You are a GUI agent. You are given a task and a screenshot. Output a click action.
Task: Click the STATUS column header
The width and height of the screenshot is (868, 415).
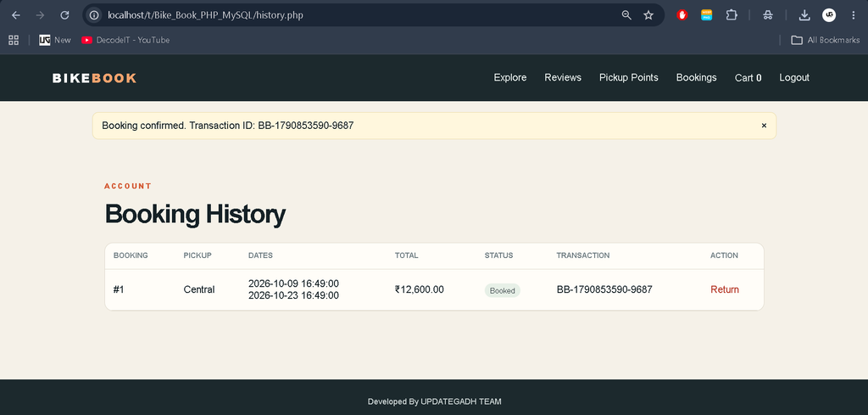(498, 255)
